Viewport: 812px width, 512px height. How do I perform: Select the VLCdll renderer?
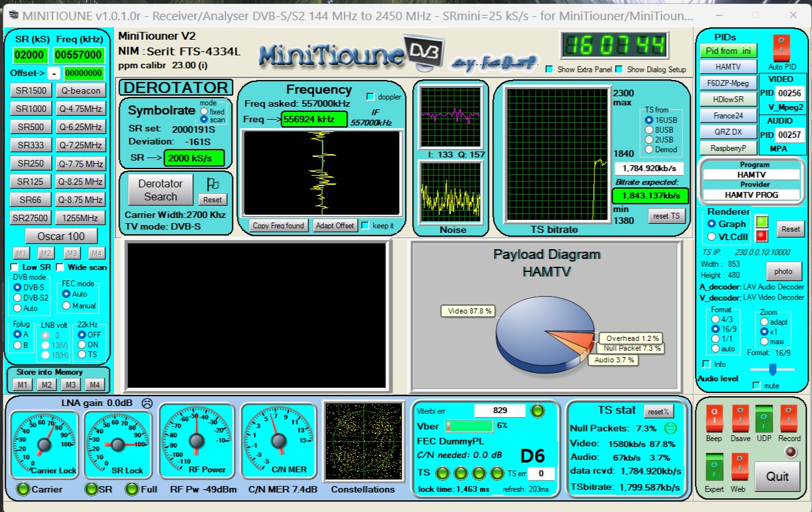[x=712, y=237]
